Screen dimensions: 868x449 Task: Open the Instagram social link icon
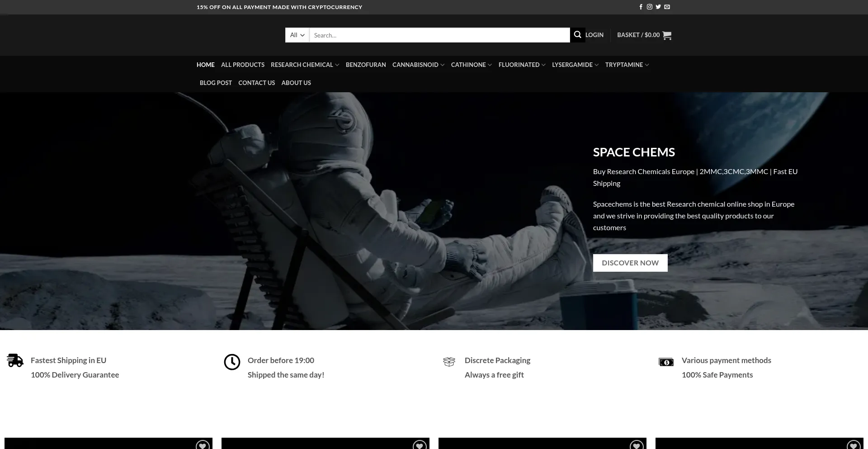point(650,7)
